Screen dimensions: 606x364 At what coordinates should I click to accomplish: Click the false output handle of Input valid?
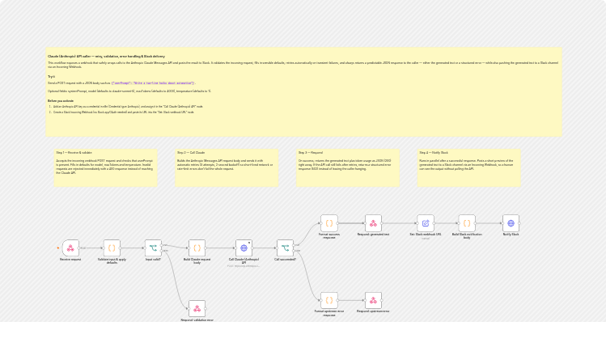pos(163,251)
